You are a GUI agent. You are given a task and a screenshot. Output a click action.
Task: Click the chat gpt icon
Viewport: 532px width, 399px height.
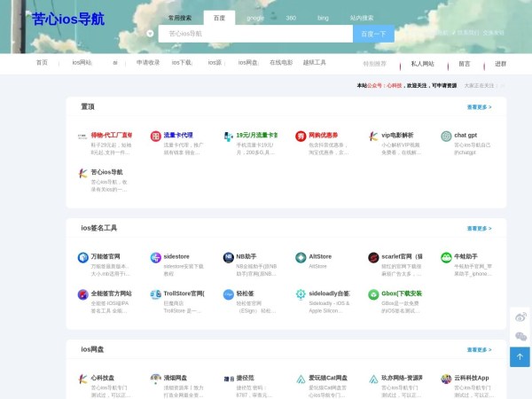[x=446, y=137]
